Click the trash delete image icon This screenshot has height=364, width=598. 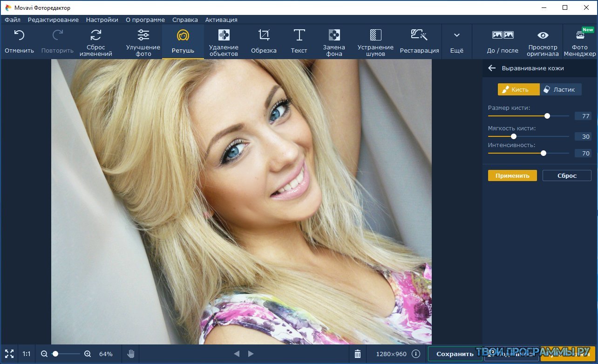click(358, 354)
